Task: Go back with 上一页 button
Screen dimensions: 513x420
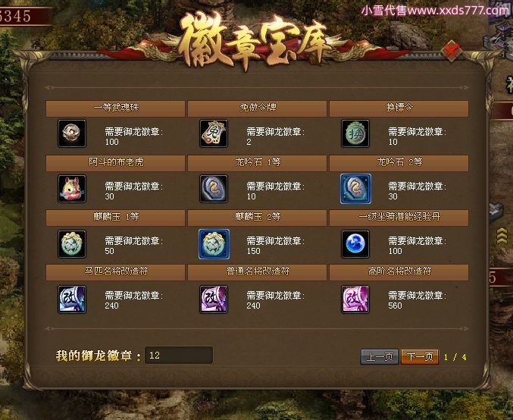Action: tap(380, 356)
